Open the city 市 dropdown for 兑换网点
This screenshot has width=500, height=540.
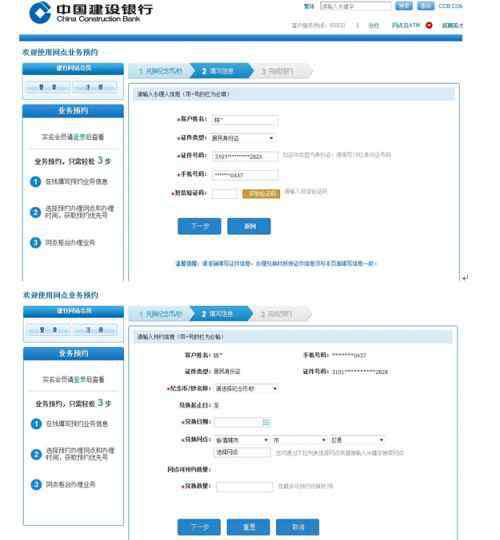[x=299, y=440]
